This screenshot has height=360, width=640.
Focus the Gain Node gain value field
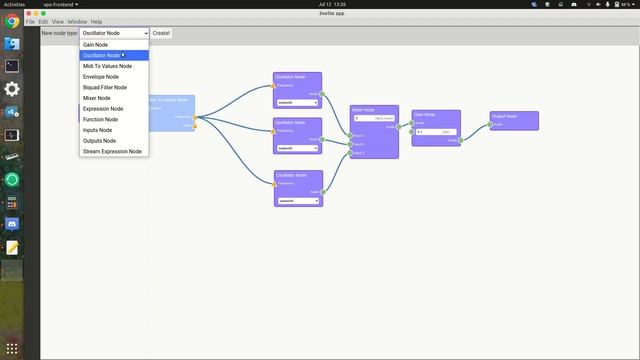point(436,131)
